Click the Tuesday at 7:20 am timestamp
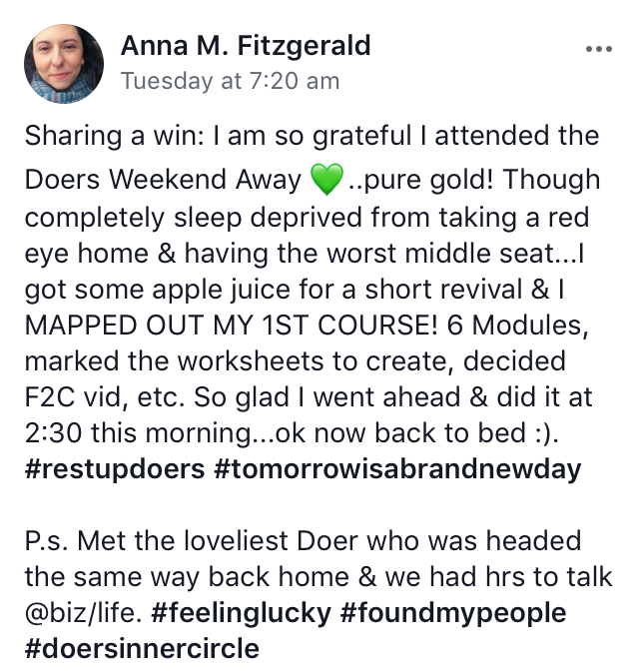Screen dimensions: 639x672 click(x=230, y=81)
